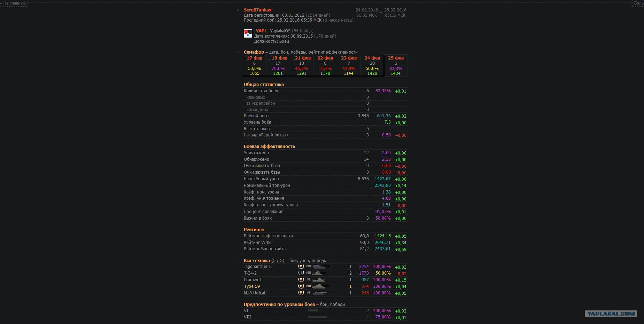The height and width of the screenshot is (324, 644).
Task: Click the end date 25.02.2016
Action: point(395,10)
